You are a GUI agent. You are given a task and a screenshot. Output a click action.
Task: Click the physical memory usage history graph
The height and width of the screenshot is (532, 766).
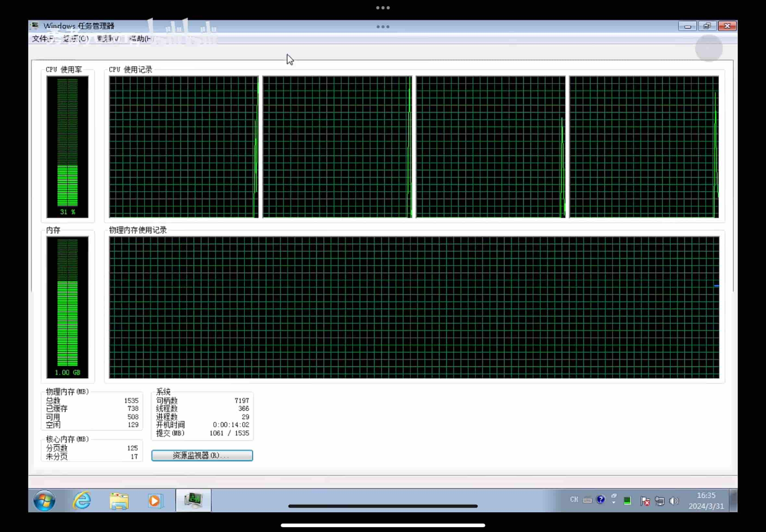[x=414, y=307]
